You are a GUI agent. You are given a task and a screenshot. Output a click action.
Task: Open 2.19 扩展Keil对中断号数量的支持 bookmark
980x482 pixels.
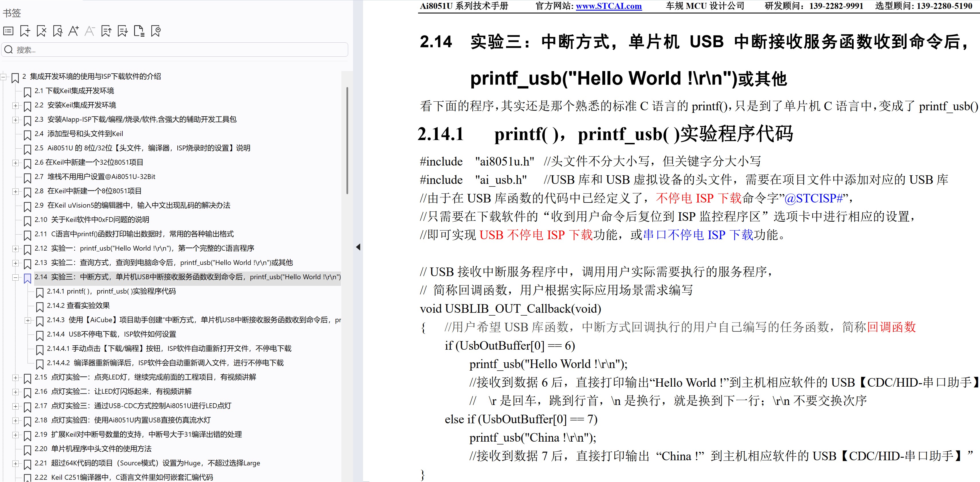tap(138, 434)
